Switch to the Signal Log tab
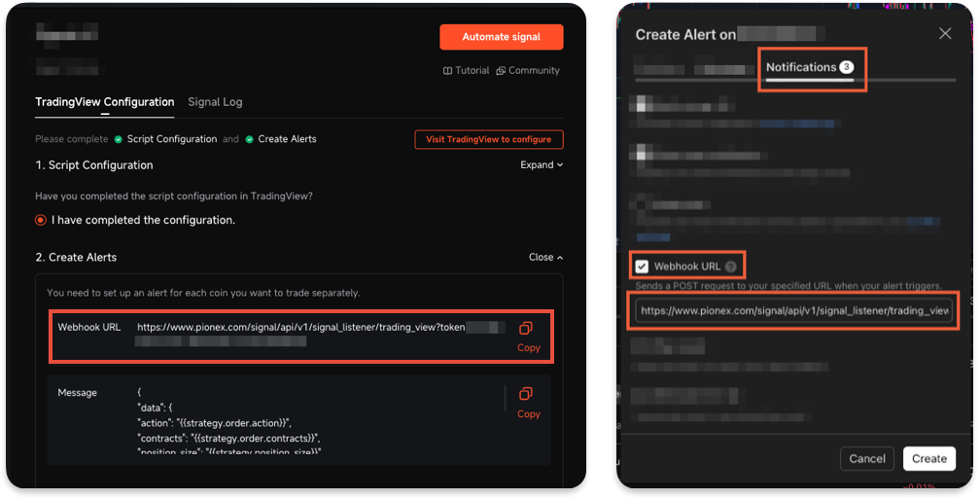Screen dimensions: 980x498 (215, 102)
